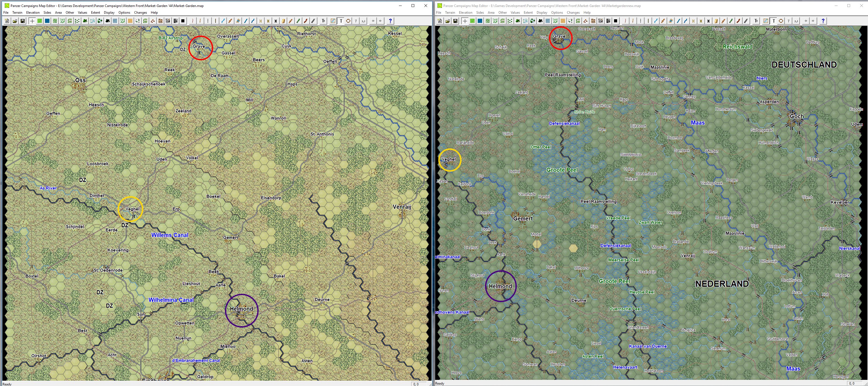The image size is (868, 386).
Task: Click blue question mark help in left window
Action: click(390, 21)
